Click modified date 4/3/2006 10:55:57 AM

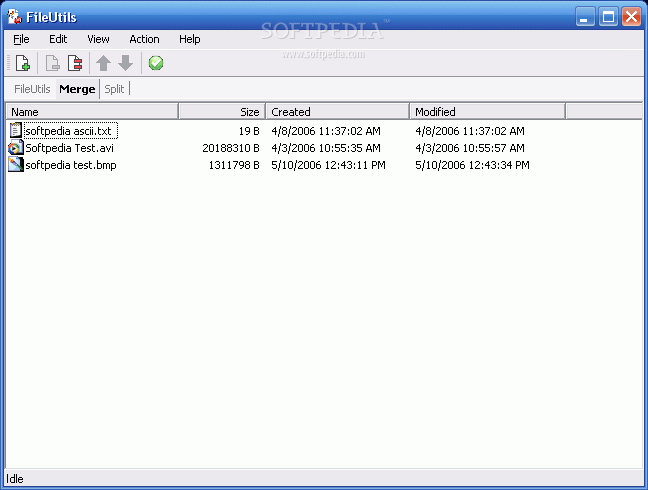pos(470,148)
